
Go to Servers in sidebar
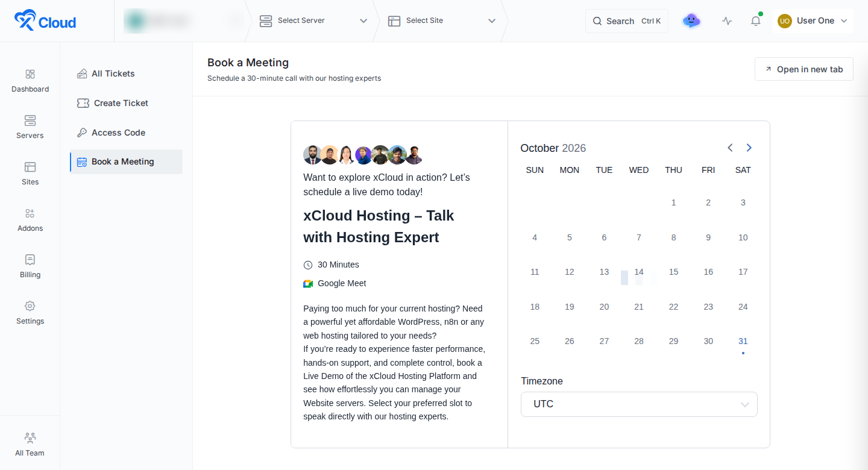[30, 127]
